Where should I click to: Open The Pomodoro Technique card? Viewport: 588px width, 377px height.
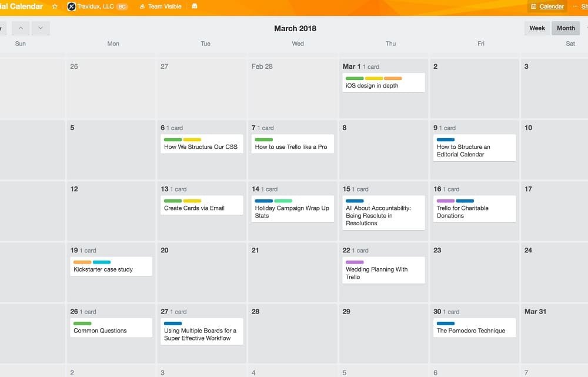click(x=475, y=328)
